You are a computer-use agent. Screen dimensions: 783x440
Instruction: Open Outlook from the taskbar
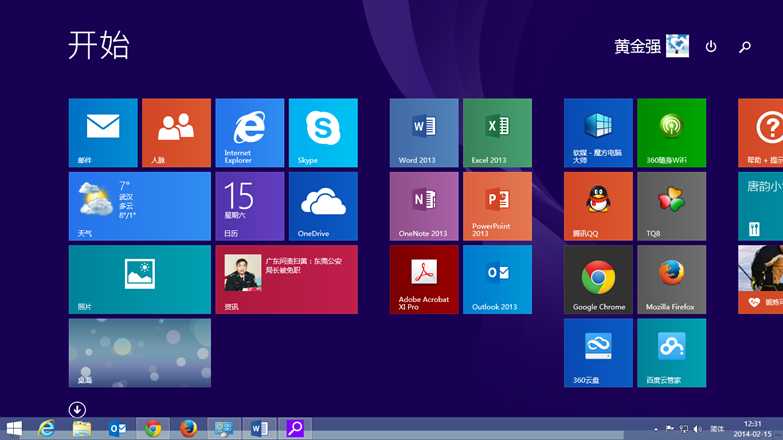117,429
